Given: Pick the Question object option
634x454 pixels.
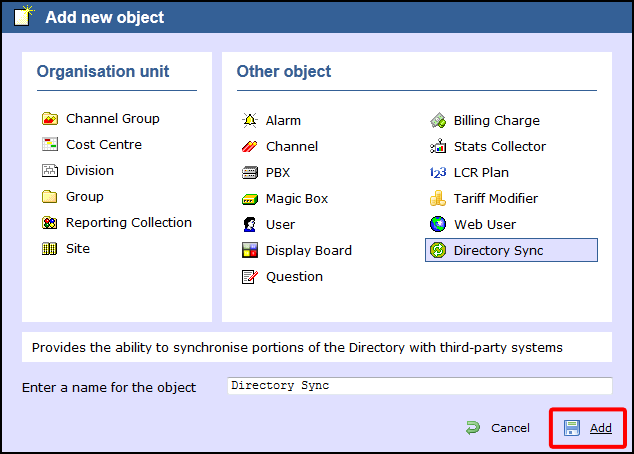Looking at the screenshot, I should [294, 277].
